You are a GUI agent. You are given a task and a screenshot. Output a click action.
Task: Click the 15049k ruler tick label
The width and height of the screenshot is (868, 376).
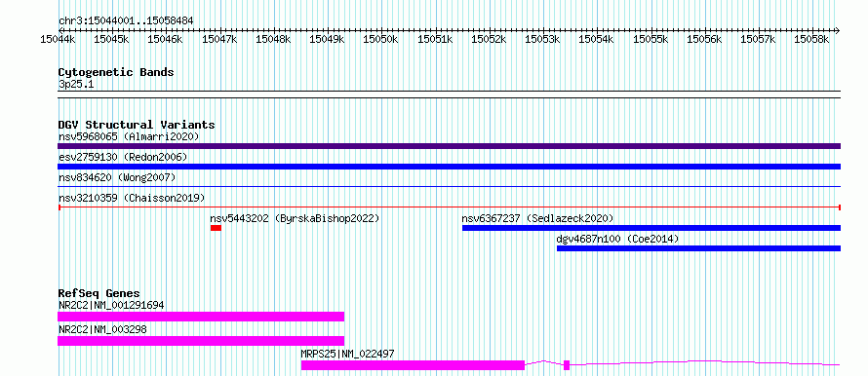click(327, 39)
